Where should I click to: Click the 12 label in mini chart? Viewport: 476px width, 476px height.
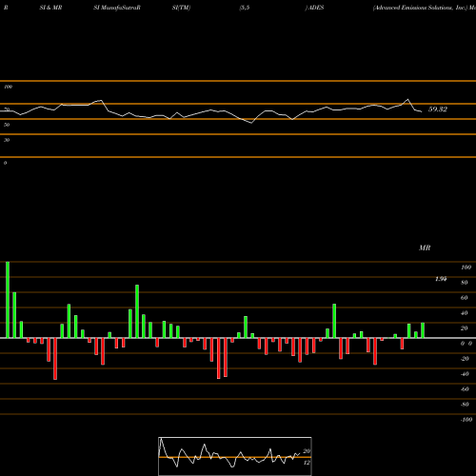click(x=307, y=463)
